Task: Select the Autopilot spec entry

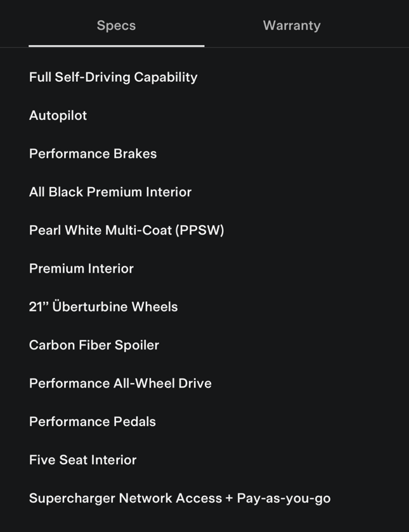Action: point(58,115)
